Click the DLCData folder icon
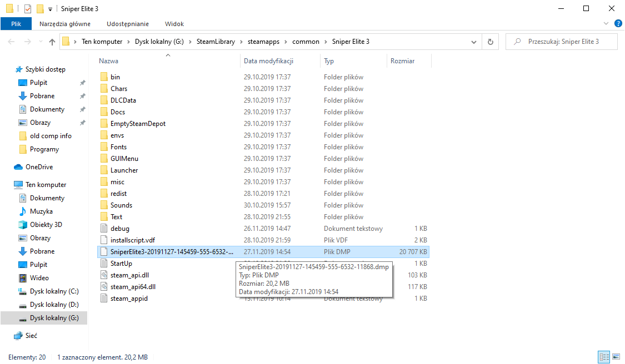 tap(104, 100)
